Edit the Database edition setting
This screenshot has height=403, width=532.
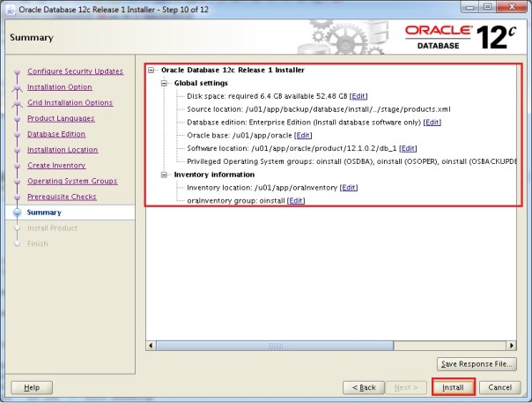pos(432,122)
